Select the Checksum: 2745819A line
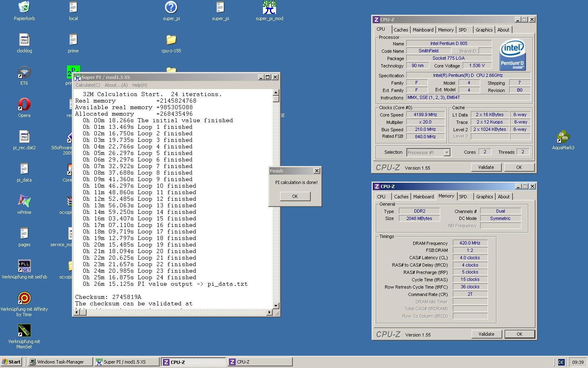The width and height of the screenshot is (588, 368). click(x=108, y=297)
